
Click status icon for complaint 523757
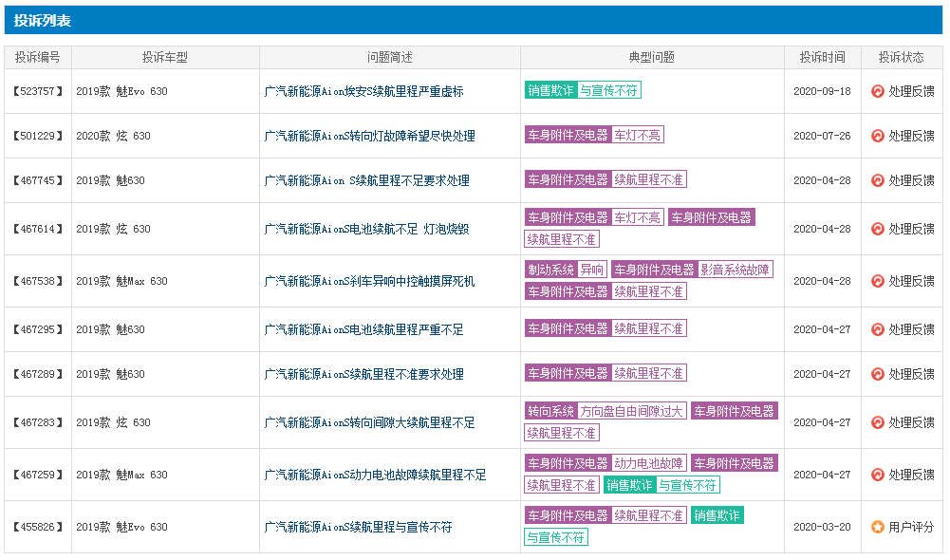[877, 91]
